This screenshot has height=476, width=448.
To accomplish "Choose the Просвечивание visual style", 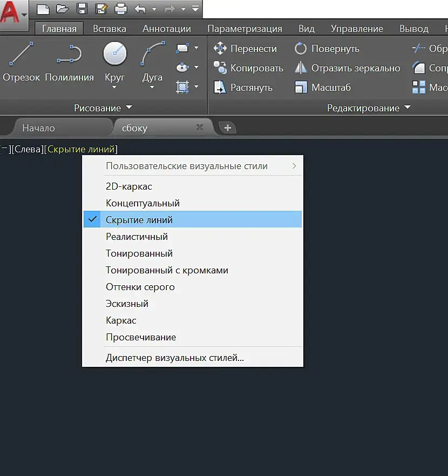I will click(x=193, y=337).
